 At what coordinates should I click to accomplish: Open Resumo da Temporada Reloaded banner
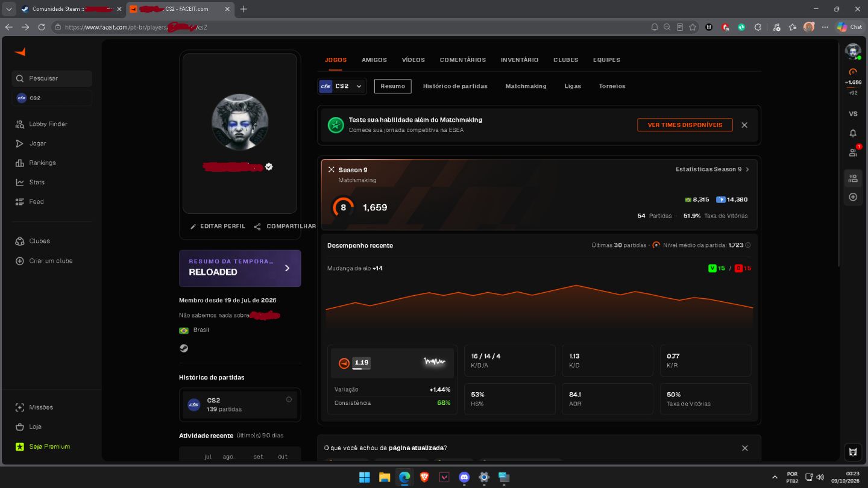click(x=240, y=268)
